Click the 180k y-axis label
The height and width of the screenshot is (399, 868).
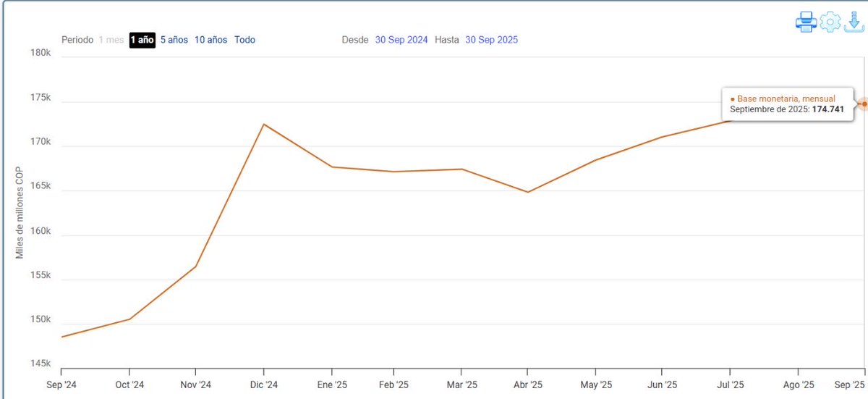pyautogui.click(x=40, y=53)
